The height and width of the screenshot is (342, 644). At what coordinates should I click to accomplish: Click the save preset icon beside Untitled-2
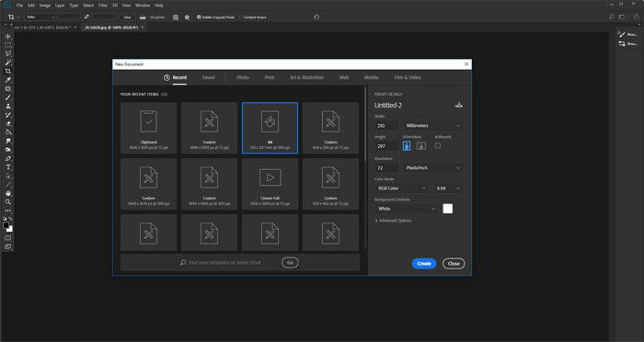click(x=459, y=105)
